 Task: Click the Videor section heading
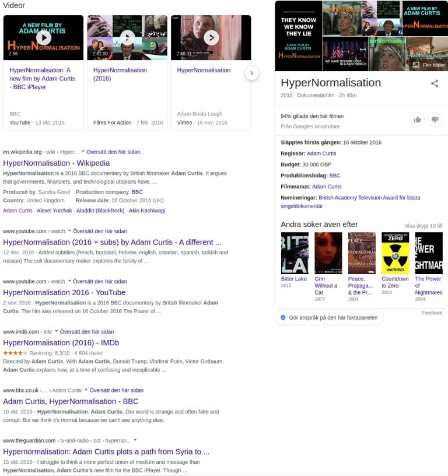tap(14, 5)
